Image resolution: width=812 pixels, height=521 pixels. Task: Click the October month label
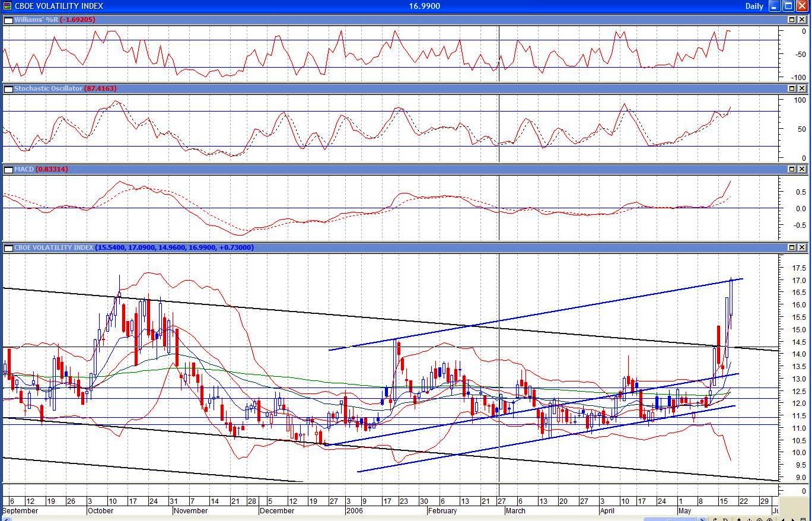click(x=100, y=511)
